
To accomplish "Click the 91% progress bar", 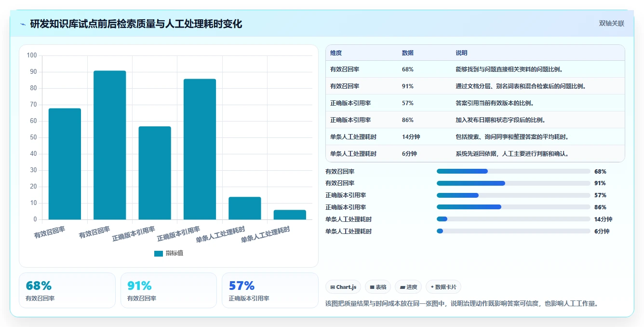I will pyautogui.click(x=513, y=183).
